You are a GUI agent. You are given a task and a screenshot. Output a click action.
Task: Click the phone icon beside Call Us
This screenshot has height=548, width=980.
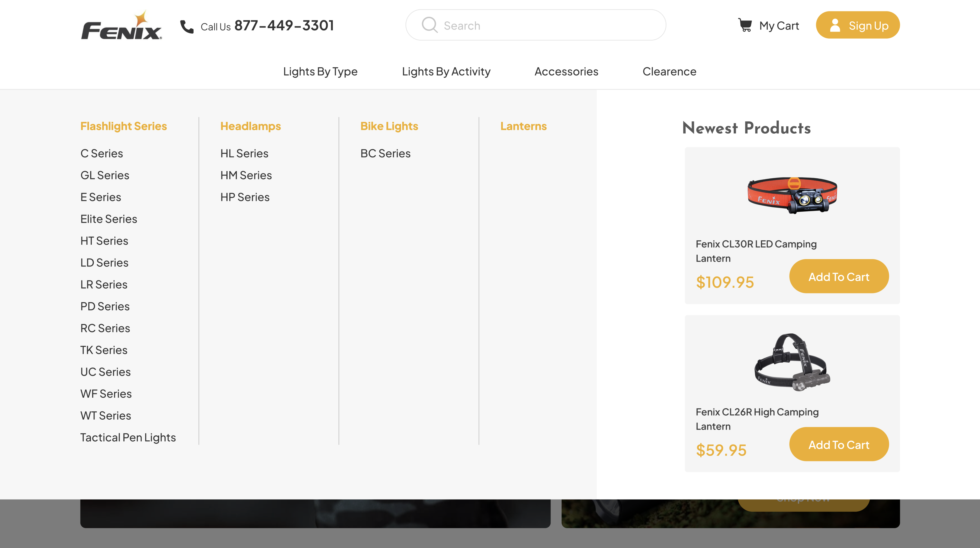(187, 27)
